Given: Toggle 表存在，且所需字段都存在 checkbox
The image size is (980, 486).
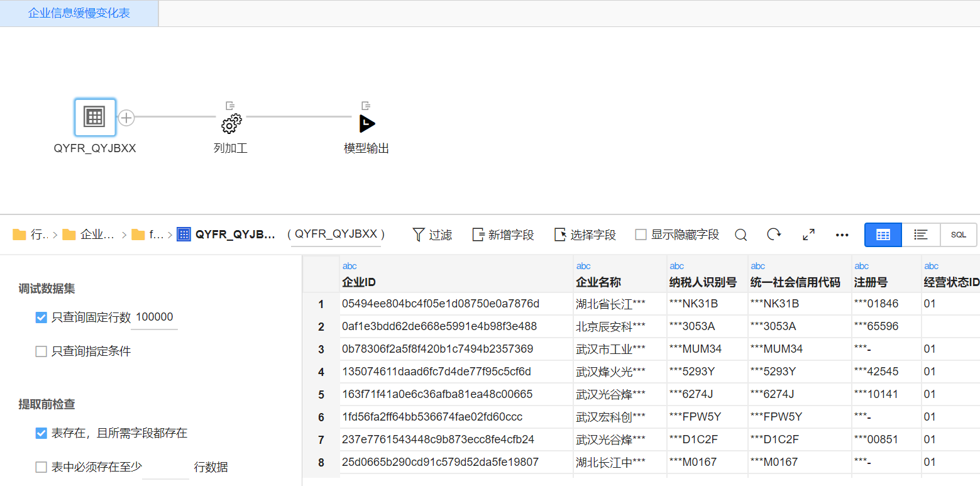Looking at the screenshot, I should (41, 433).
